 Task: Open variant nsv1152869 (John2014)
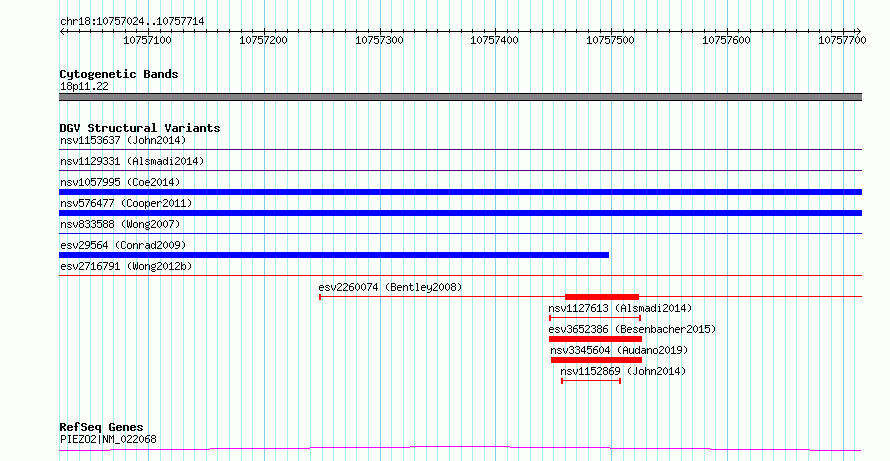coord(623,371)
